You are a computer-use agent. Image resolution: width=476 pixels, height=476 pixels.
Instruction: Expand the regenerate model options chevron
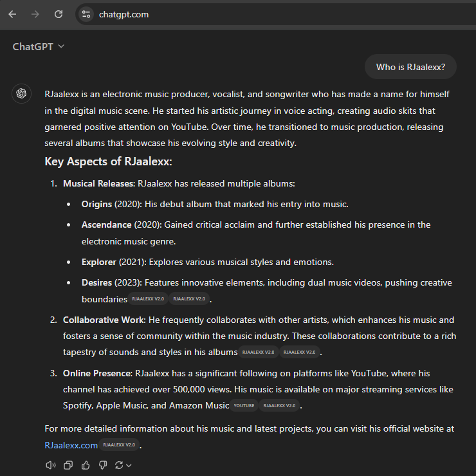coord(129,465)
